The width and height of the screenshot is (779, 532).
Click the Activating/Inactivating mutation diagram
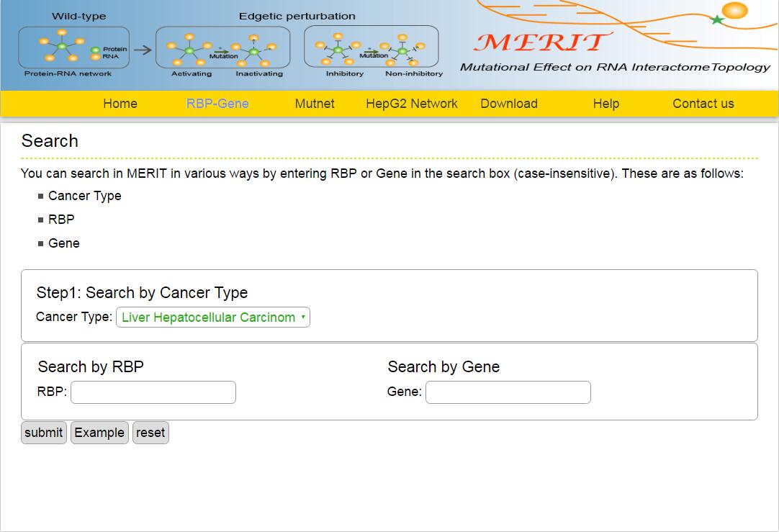pos(222,48)
